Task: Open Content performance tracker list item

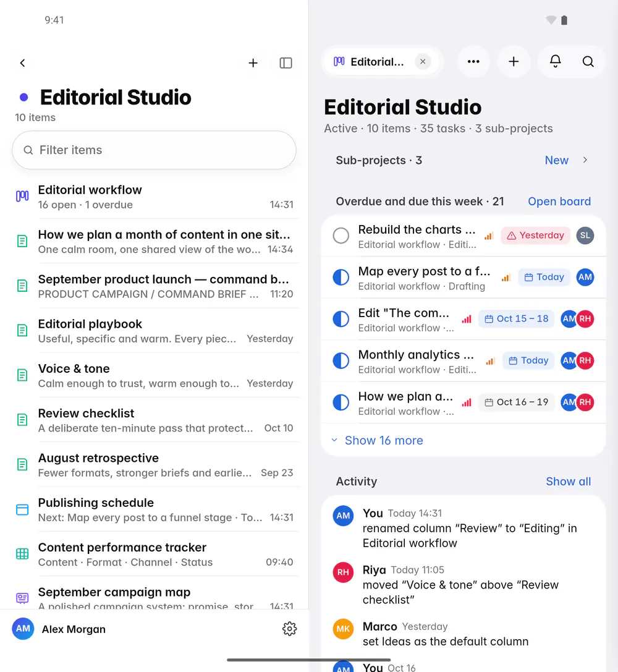Action: click(x=154, y=554)
